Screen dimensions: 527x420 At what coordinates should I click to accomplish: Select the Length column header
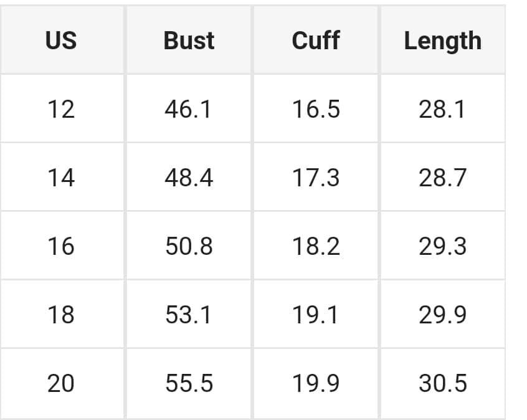point(442,41)
